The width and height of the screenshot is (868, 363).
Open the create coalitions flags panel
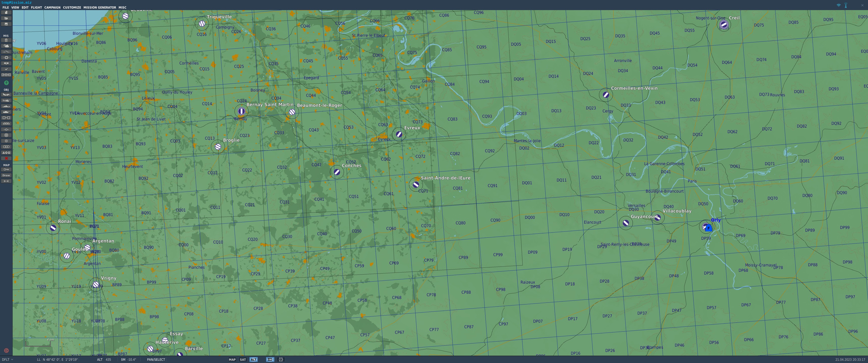[x=6, y=63]
